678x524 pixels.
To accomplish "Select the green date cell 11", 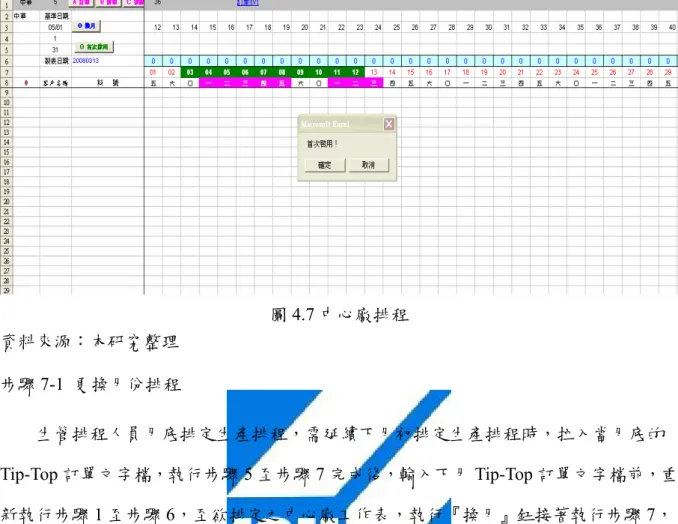I will (337, 72).
